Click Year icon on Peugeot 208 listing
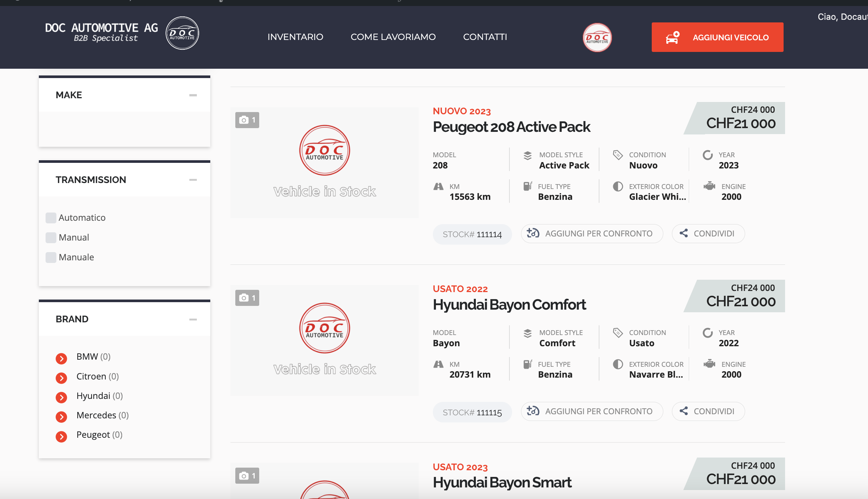The image size is (868, 499). click(708, 155)
